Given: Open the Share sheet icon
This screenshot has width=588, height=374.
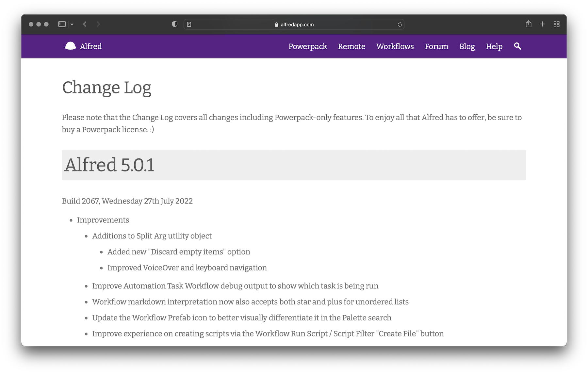Looking at the screenshot, I should (x=529, y=24).
